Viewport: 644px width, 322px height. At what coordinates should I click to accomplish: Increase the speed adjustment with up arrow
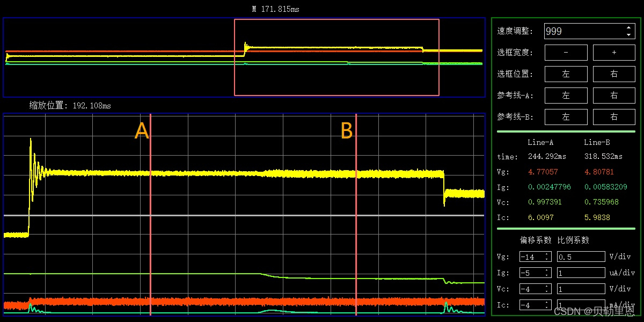[x=629, y=27]
